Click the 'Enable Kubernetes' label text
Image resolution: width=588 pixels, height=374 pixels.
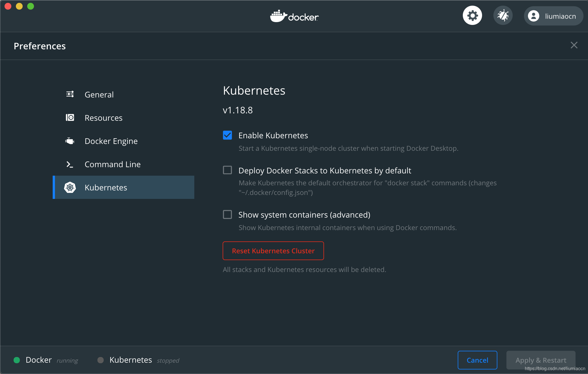pos(273,135)
